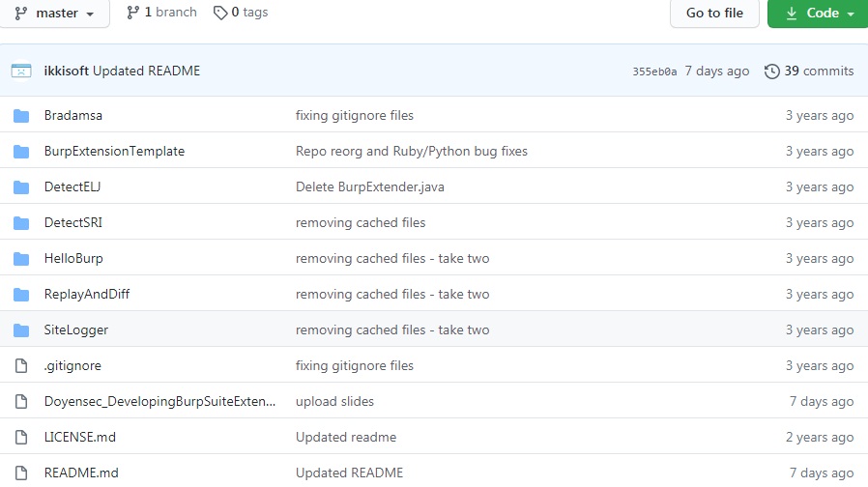Viewport: 868px width, 487px height.
Task: Click the HelloBurp folder icon
Action: (x=21, y=258)
